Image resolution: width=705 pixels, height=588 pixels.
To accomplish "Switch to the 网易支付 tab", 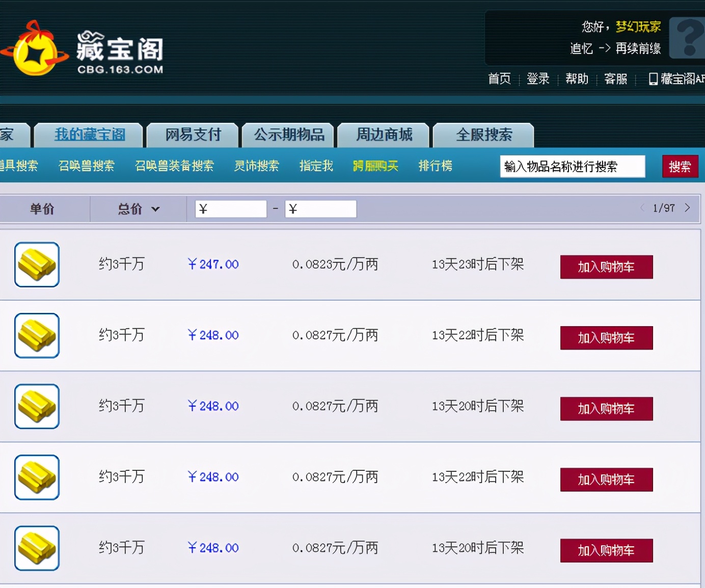I will [x=193, y=135].
